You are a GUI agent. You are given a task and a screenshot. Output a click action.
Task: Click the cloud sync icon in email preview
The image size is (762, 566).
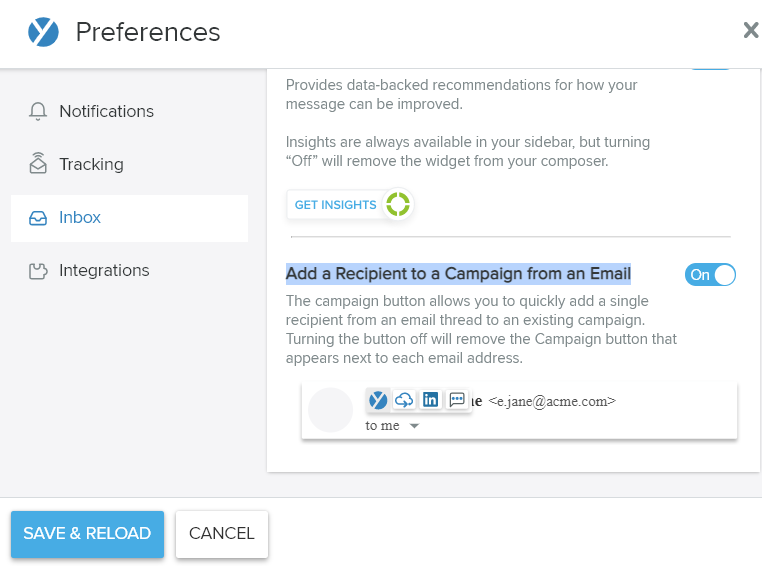pyautogui.click(x=404, y=400)
